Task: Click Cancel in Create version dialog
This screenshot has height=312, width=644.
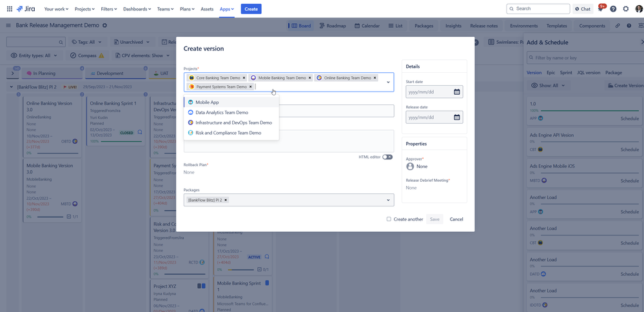Action: coord(456,219)
